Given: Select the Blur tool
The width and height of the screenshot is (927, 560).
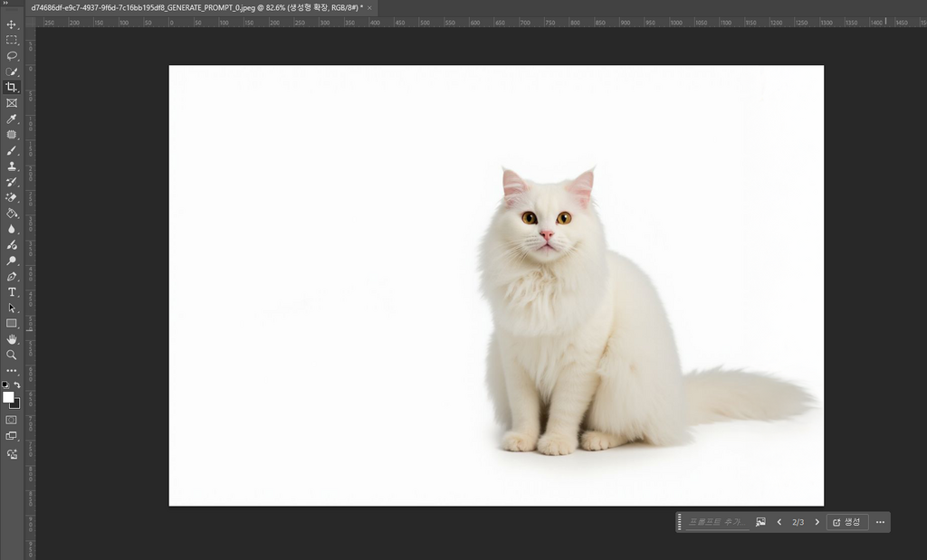Looking at the screenshot, I should tap(11, 229).
